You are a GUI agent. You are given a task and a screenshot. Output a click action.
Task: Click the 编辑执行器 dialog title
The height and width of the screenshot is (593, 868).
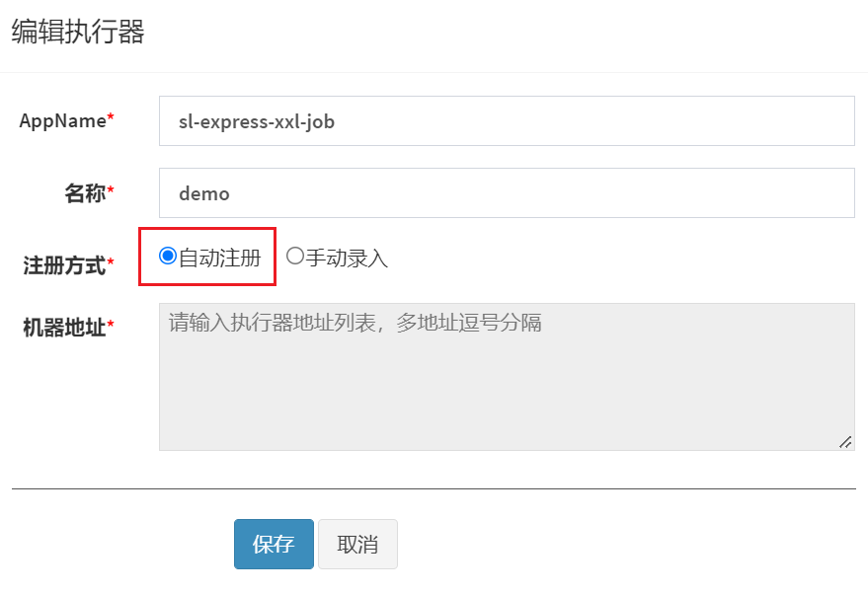click(78, 31)
